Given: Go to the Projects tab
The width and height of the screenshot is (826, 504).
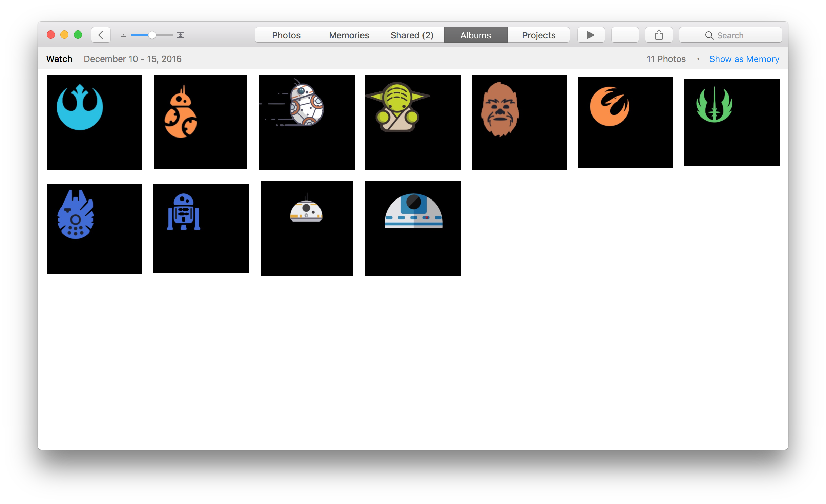Looking at the screenshot, I should coord(539,35).
